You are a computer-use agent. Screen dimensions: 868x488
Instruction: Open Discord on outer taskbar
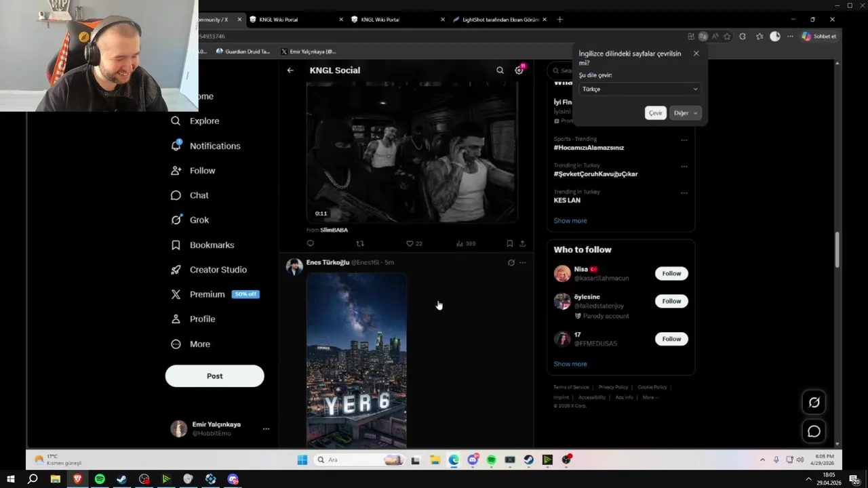click(x=233, y=479)
